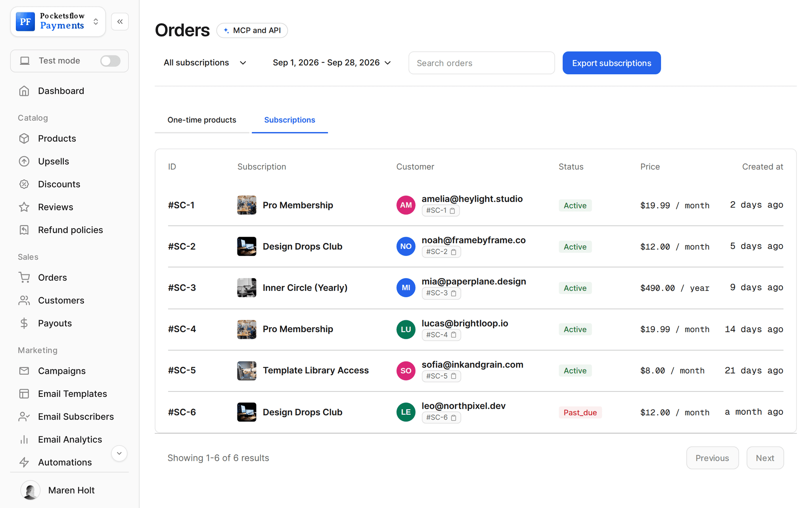812x508 pixels.
Task: Switch to the One-time products tab
Action: pos(202,120)
